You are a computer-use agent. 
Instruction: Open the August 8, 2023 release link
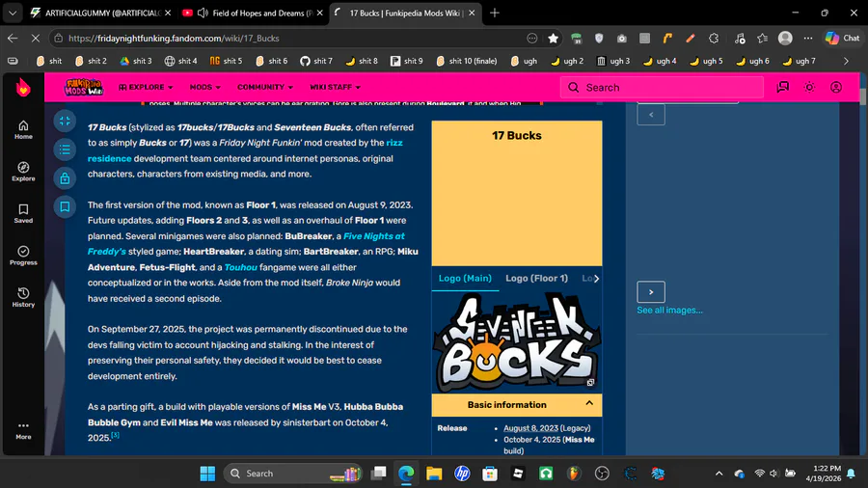click(530, 428)
